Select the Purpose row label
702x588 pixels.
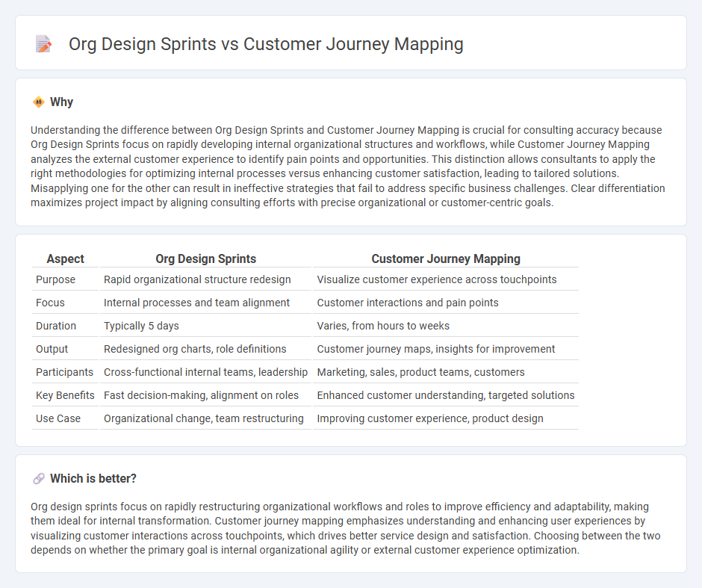click(x=55, y=279)
